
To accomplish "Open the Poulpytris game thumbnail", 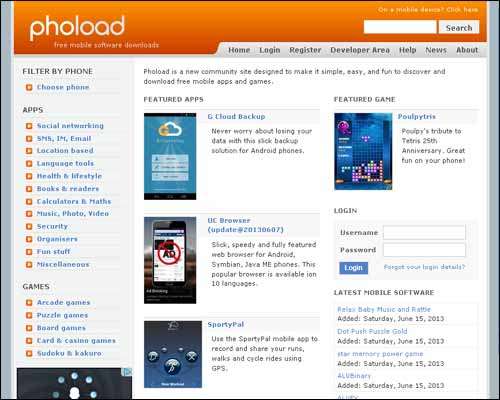I will [x=363, y=152].
